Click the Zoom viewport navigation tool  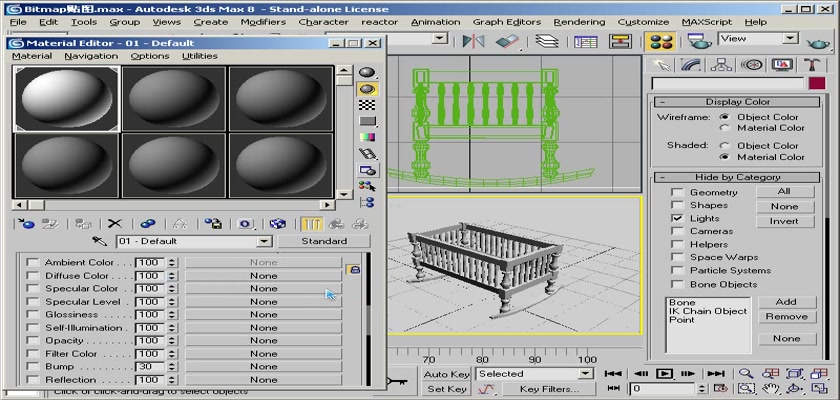pos(746,374)
